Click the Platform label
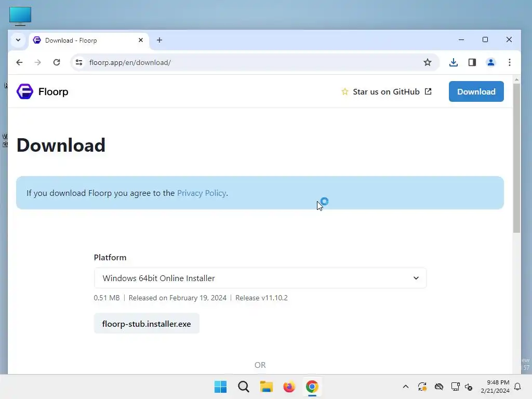Viewport: 532px width, 399px height. (110, 258)
